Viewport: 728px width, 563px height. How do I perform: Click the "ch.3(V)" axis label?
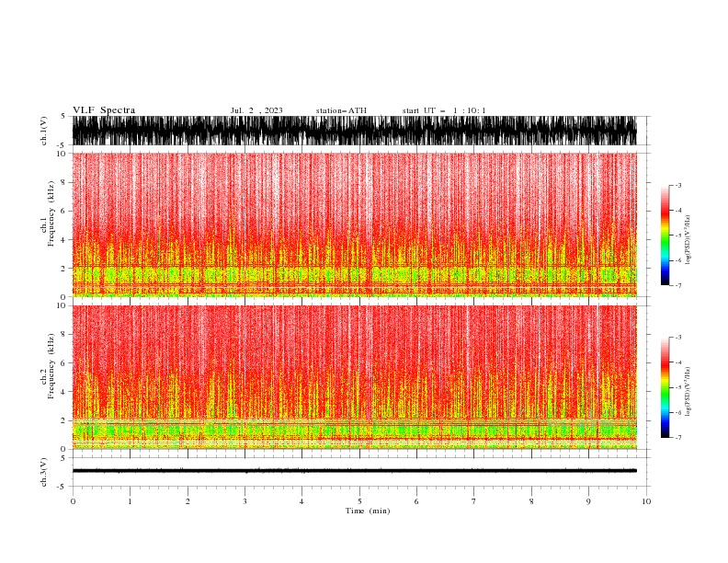click(44, 473)
